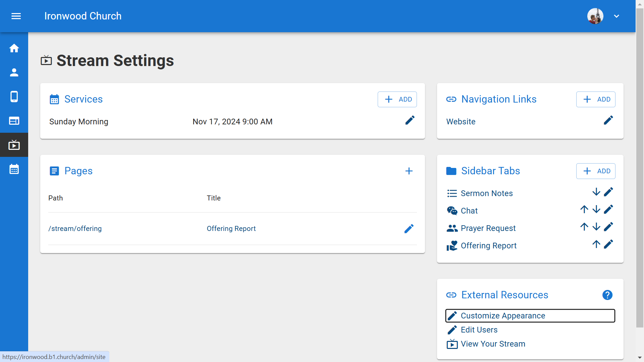Click the user profile avatar
The width and height of the screenshot is (644, 362).
click(595, 16)
